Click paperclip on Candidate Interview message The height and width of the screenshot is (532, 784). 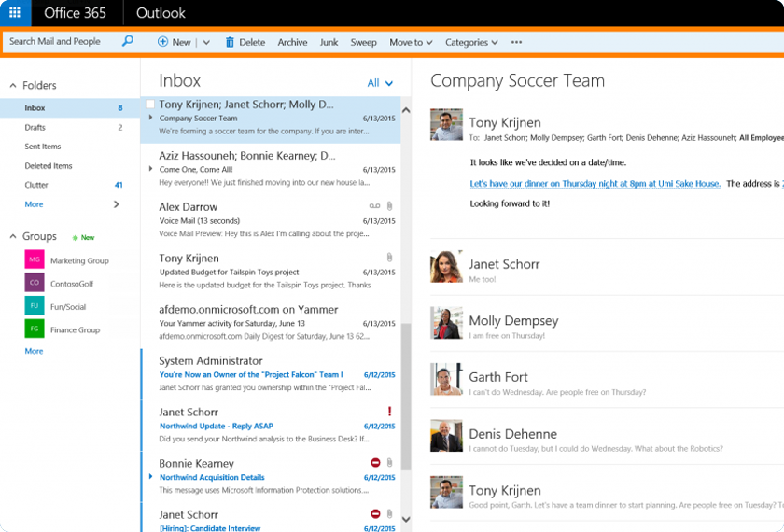coord(389,514)
